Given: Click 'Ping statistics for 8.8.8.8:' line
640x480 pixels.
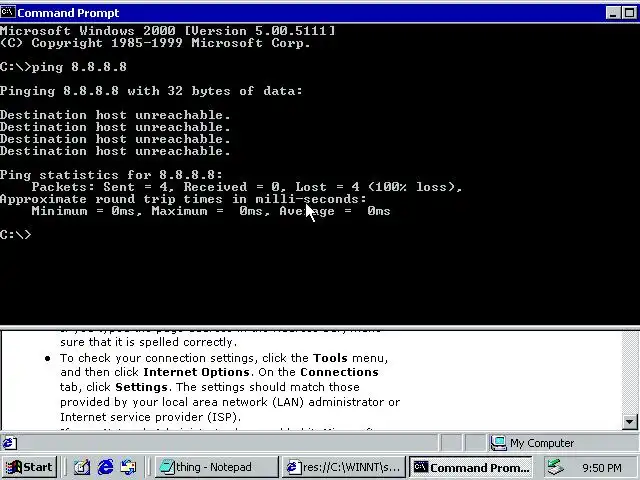Looking at the screenshot, I should coord(111,175).
